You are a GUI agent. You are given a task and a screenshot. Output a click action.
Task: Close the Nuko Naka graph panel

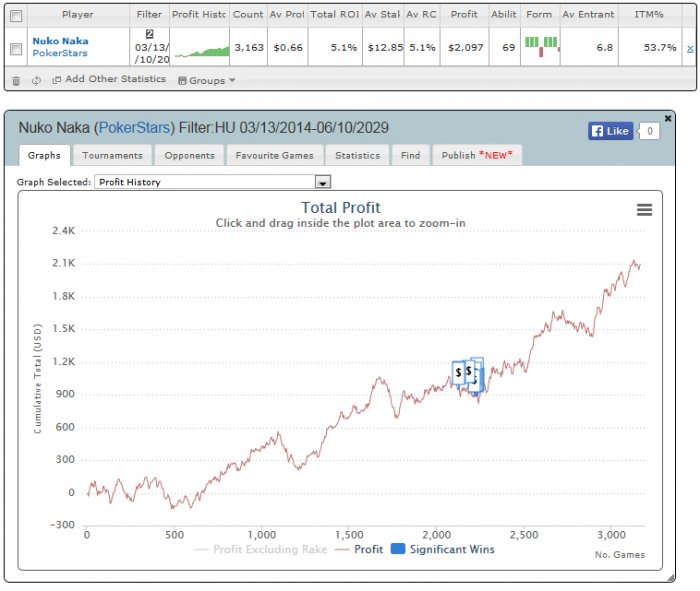click(668, 118)
